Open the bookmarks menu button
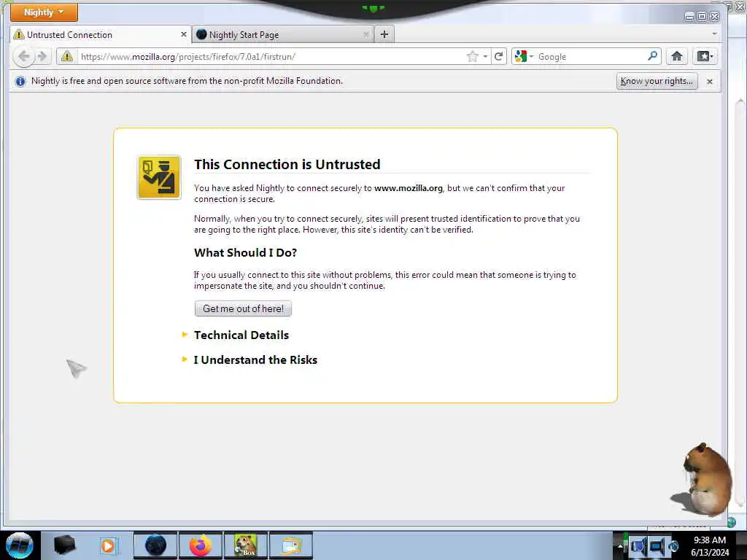Viewport: 747px width, 560px height. pyautogui.click(x=705, y=57)
